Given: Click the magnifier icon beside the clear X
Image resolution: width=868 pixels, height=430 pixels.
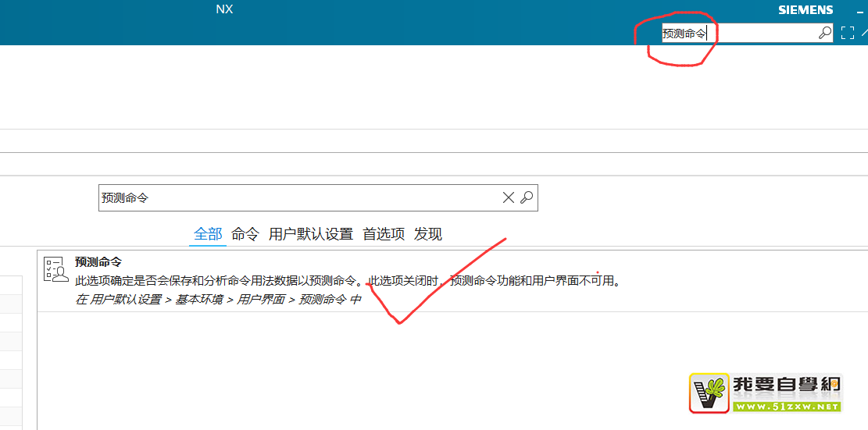Looking at the screenshot, I should [527, 198].
